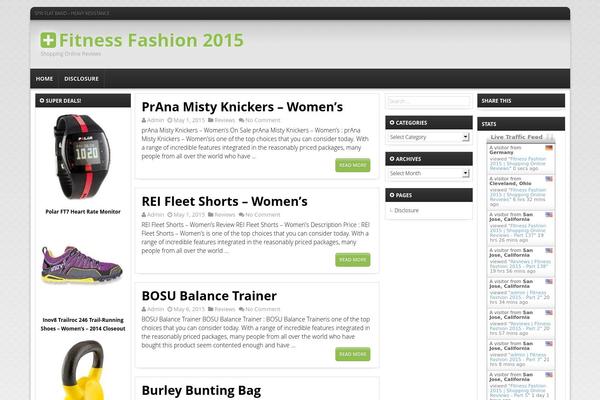Click Read More under PrAna Misty Knickers
Screen dimensions: 600x400
pyautogui.click(x=353, y=165)
